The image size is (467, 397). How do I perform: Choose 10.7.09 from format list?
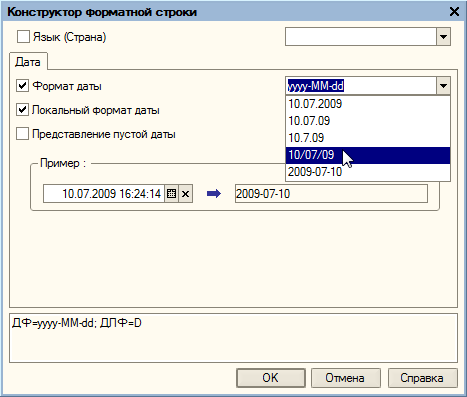[368, 138]
